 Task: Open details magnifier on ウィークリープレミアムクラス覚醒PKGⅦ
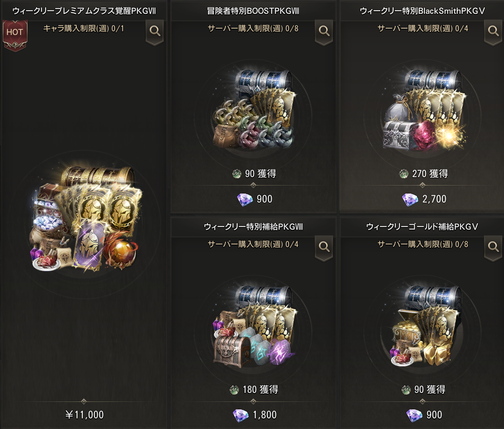[155, 32]
